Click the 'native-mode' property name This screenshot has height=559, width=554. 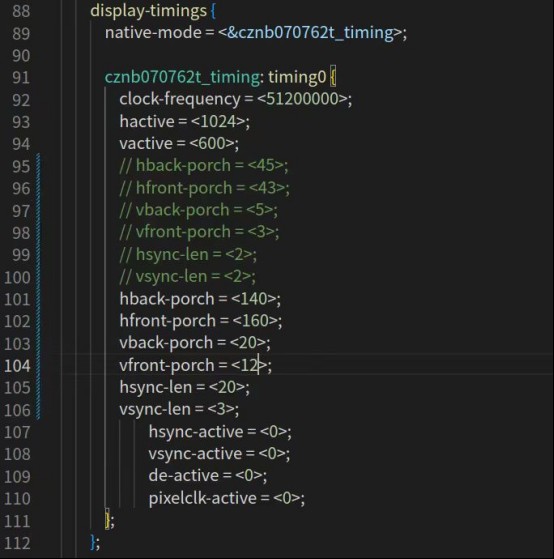click(153, 33)
